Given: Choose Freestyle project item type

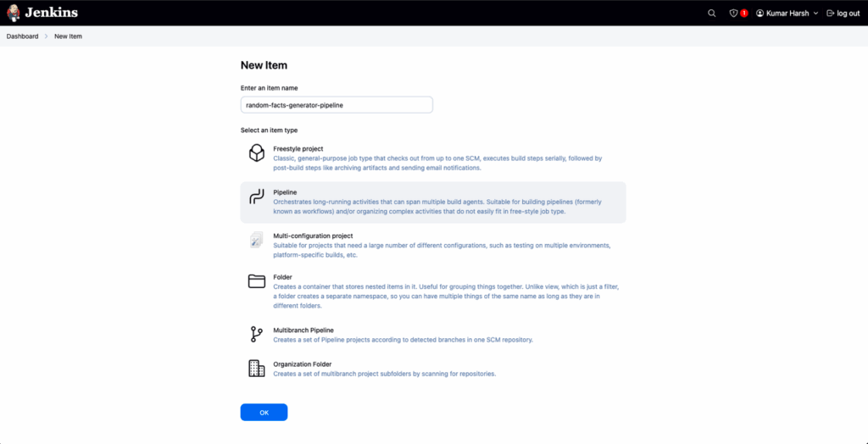Looking at the screenshot, I should [298, 149].
